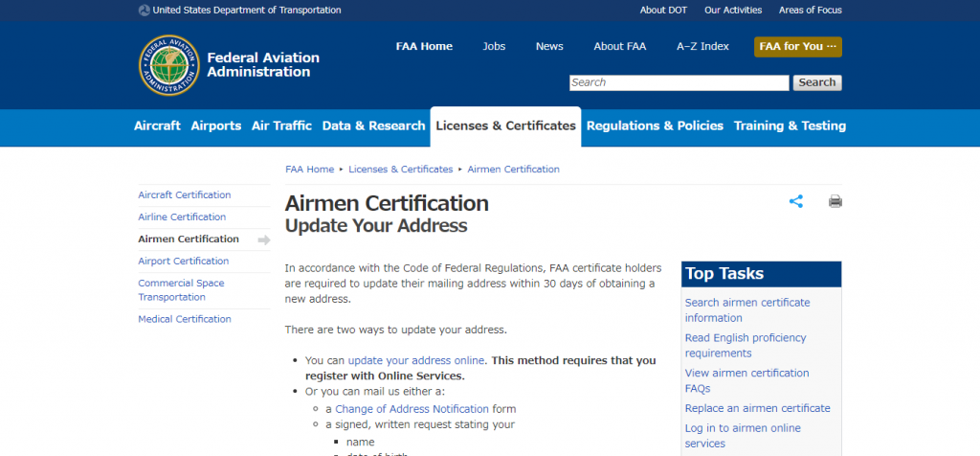Click into the Search text field
This screenshot has height=456, width=980.
[x=679, y=82]
